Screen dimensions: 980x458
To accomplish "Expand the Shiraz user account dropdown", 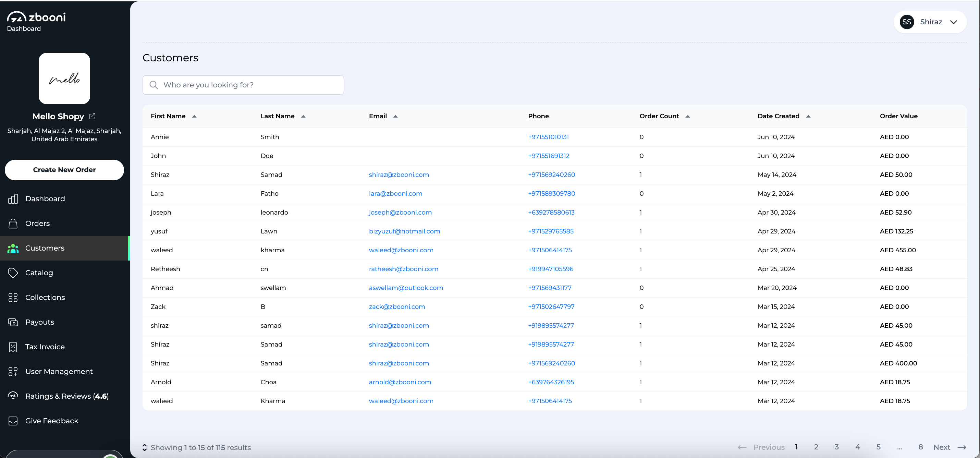I will pos(953,22).
